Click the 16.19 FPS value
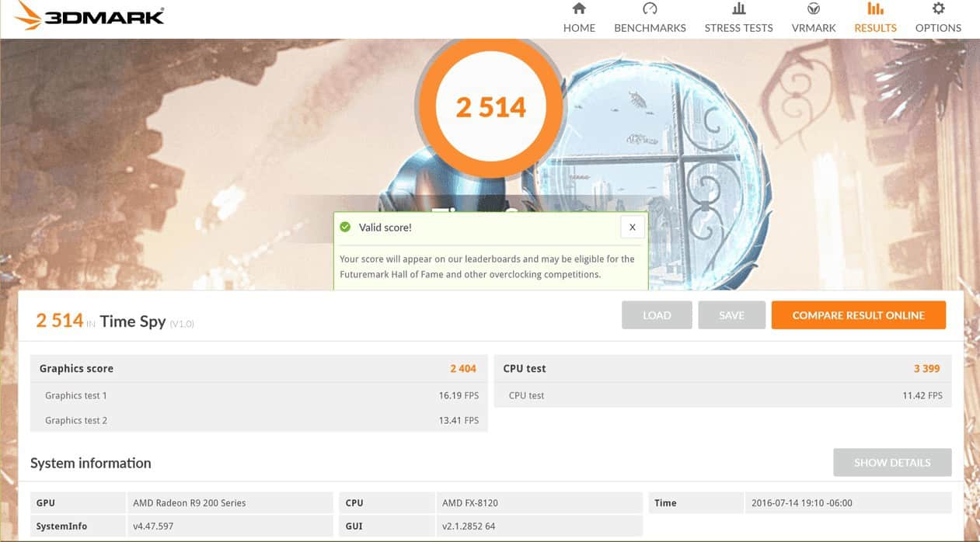The height and width of the screenshot is (542, 980). (459, 395)
